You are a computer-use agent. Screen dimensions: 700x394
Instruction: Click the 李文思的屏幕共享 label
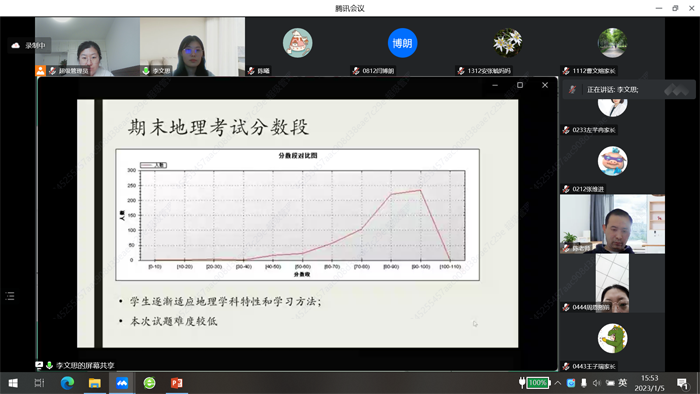pyautogui.click(x=85, y=365)
